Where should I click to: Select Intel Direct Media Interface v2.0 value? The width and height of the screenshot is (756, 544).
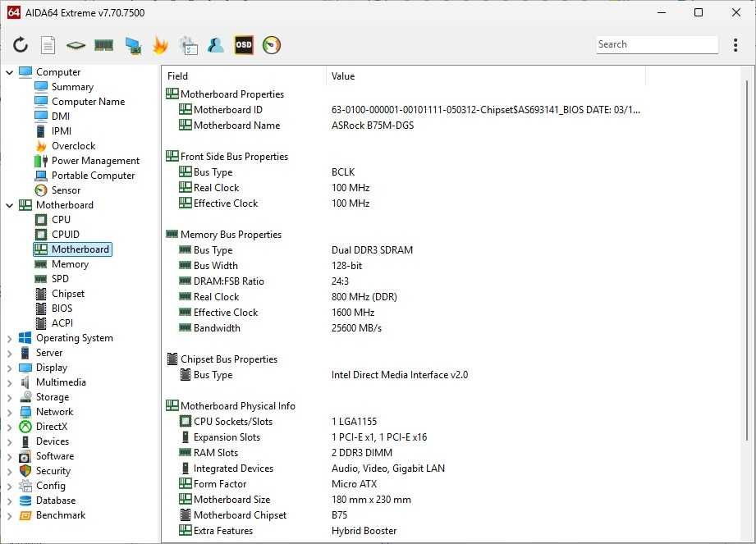click(x=399, y=375)
